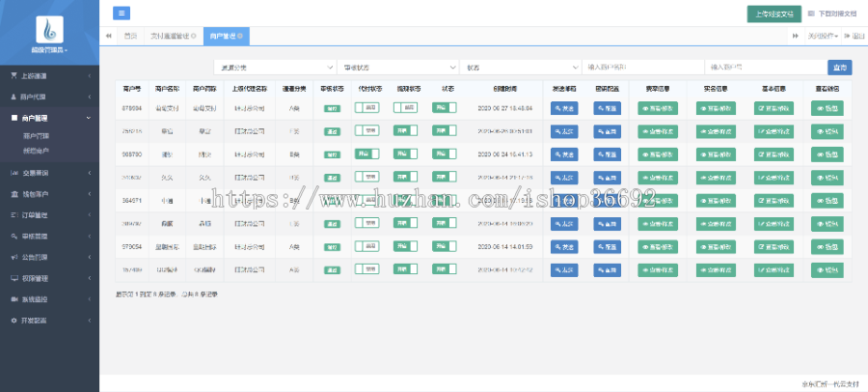Close the 商户管理 tab via its x icon
The image size is (868, 392).
[240, 36]
